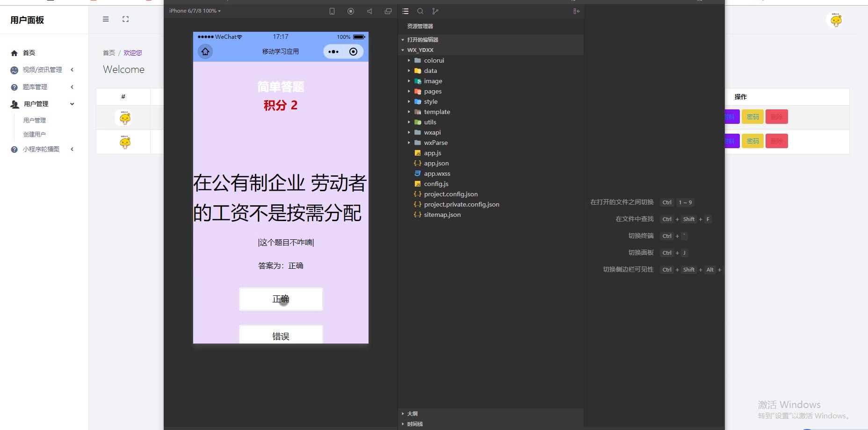Open project.private.config.json

click(462, 204)
